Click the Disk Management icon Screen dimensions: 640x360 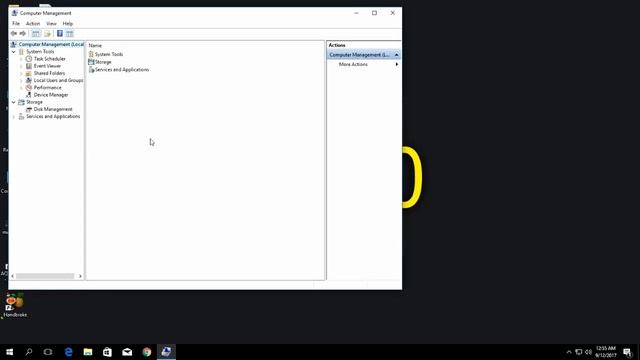point(29,109)
